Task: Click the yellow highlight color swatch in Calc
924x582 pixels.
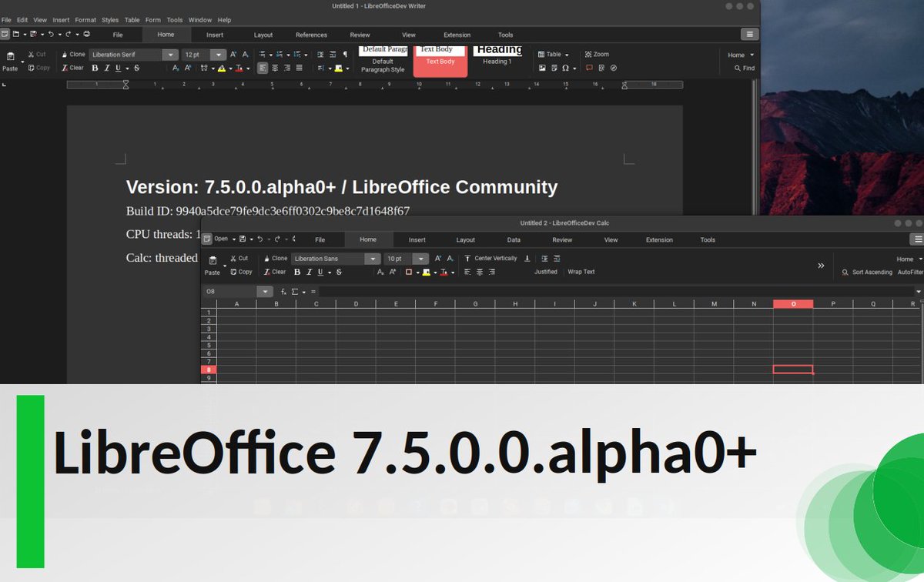Action: click(426, 273)
